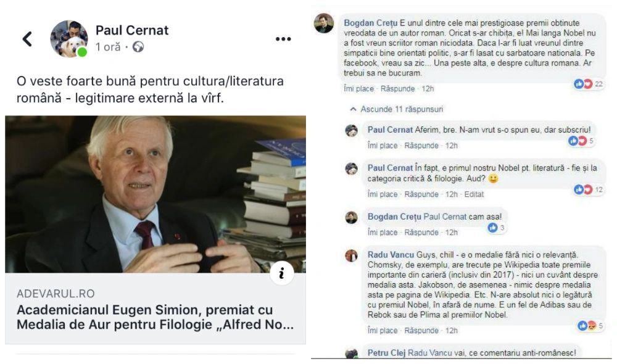
Task: Open 'Editat' edit history on Paul Cernat's reply
Action: pyautogui.click(x=474, y=194)
